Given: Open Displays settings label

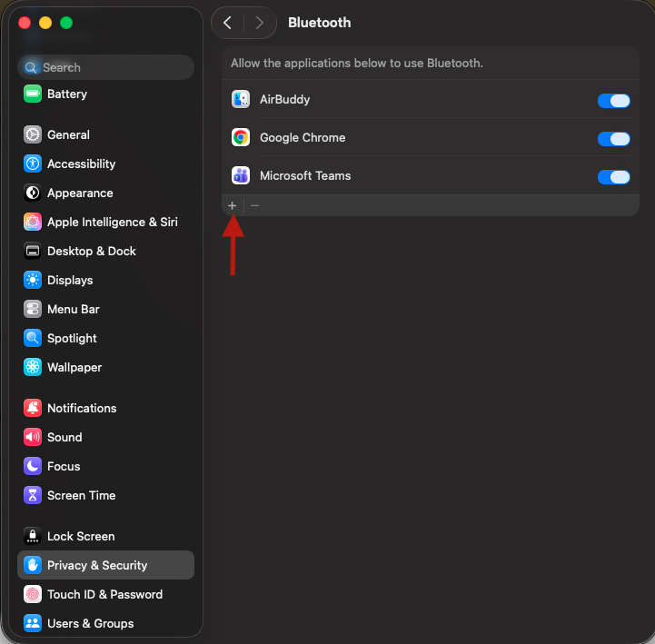Looking at the screenshot, I should (x=70, y=281).
